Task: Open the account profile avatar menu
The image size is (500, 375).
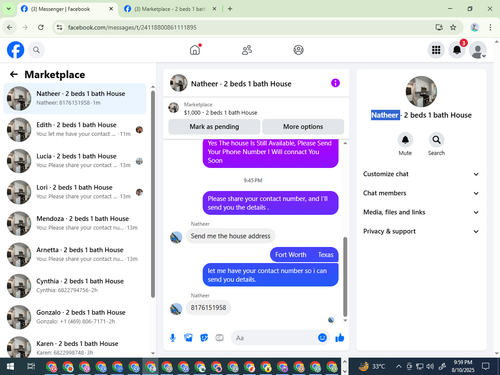Action: click(477, 50)
